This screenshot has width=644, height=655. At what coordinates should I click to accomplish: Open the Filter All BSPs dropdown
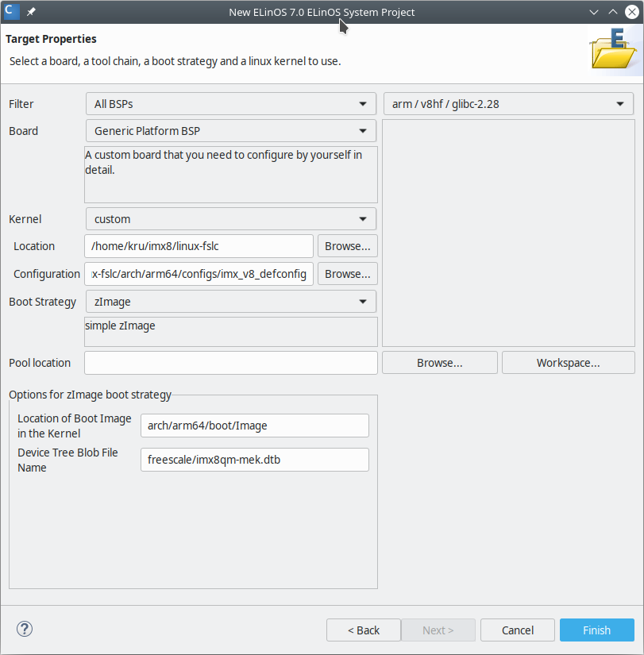(230, 104)
